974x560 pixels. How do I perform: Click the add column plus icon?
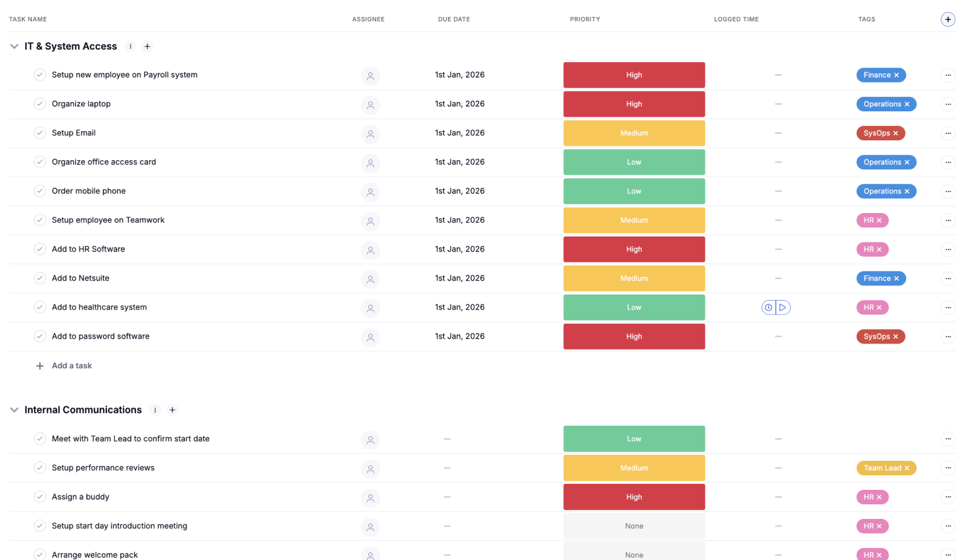[947, 19]
